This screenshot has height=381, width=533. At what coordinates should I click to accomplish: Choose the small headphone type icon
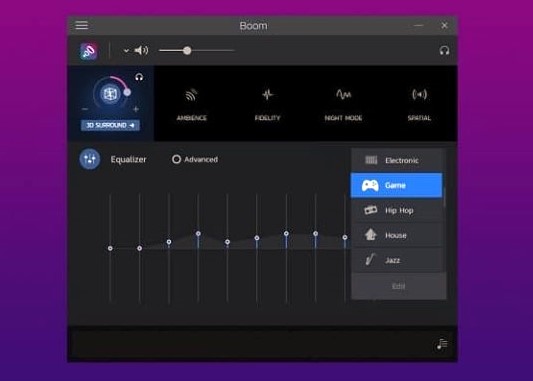coord(139,77)
